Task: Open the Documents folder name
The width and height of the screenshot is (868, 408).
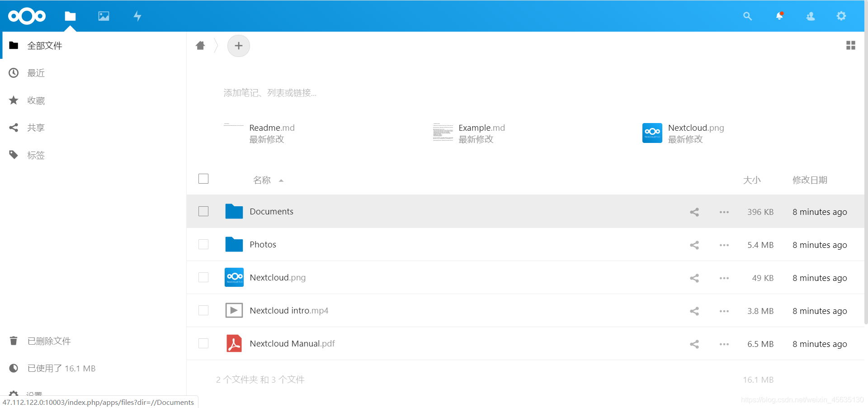Action: pos(271,212)
